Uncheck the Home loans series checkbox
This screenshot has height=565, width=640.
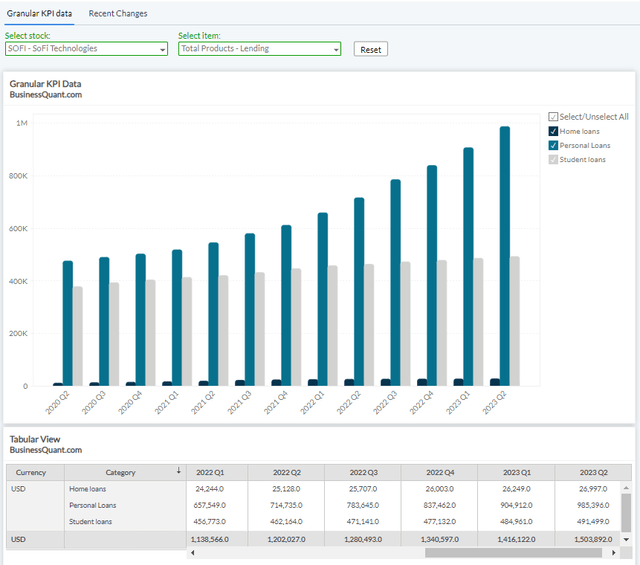pos(553,131)
